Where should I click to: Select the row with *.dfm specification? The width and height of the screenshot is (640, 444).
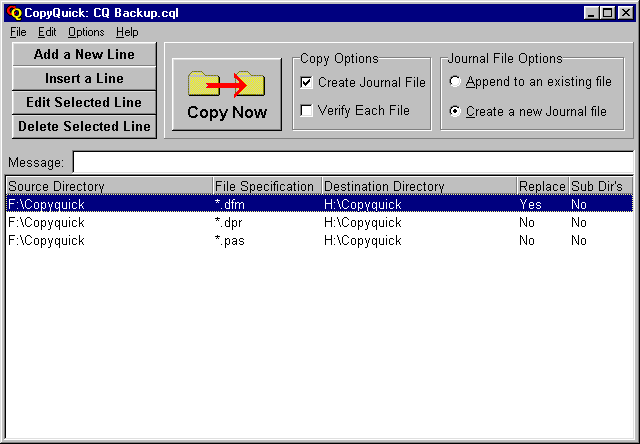(320, 204)
